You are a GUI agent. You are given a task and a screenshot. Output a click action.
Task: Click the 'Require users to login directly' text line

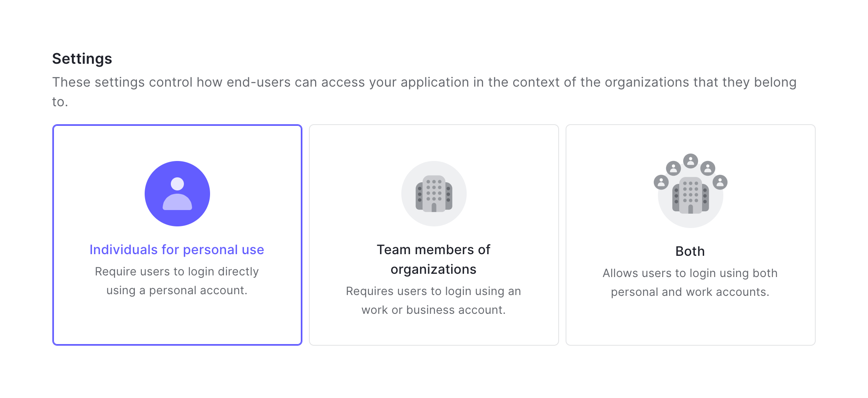[x=177, y=272]
